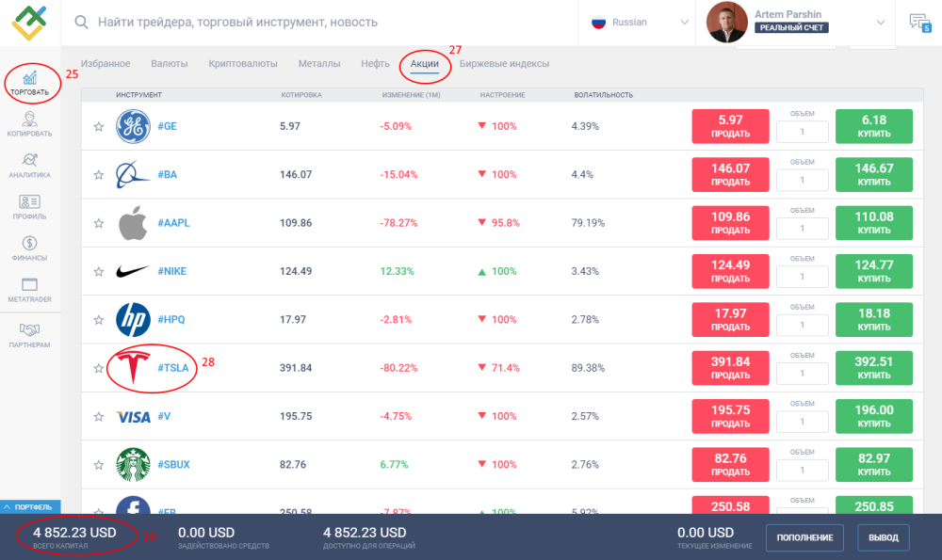This screenshot has width=942, height=560.
Task: Expand the account dropdown chevron
Action: coord(880,23)
